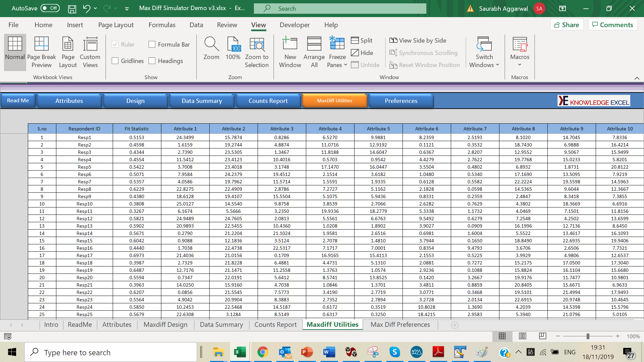Click the Split window icon
This screenshot has height=362, width=644.
355,40
